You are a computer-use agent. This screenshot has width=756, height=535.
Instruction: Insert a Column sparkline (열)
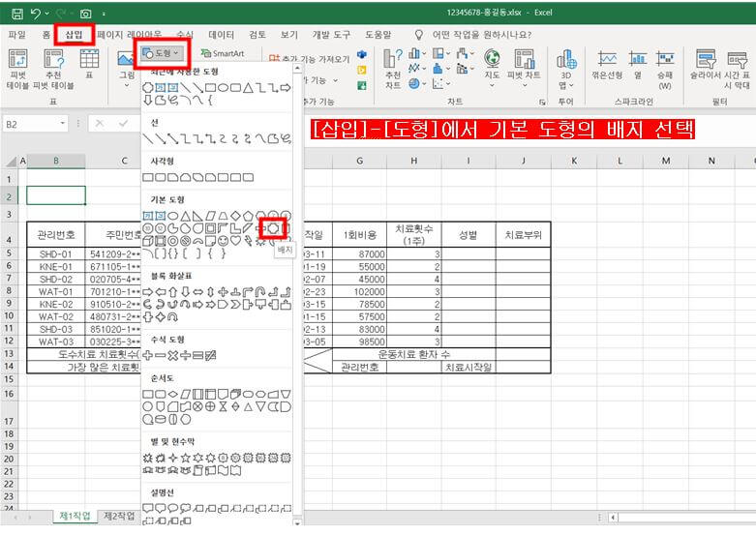click(638, 64)
